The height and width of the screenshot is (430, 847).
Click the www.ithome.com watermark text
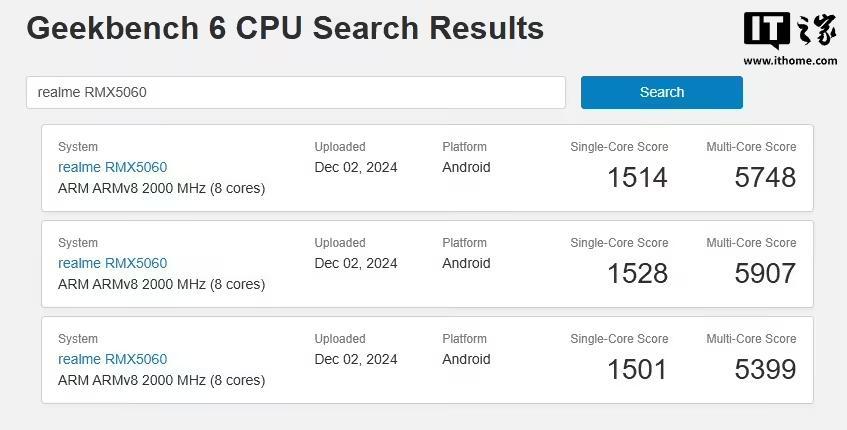(x=790, y=61)
